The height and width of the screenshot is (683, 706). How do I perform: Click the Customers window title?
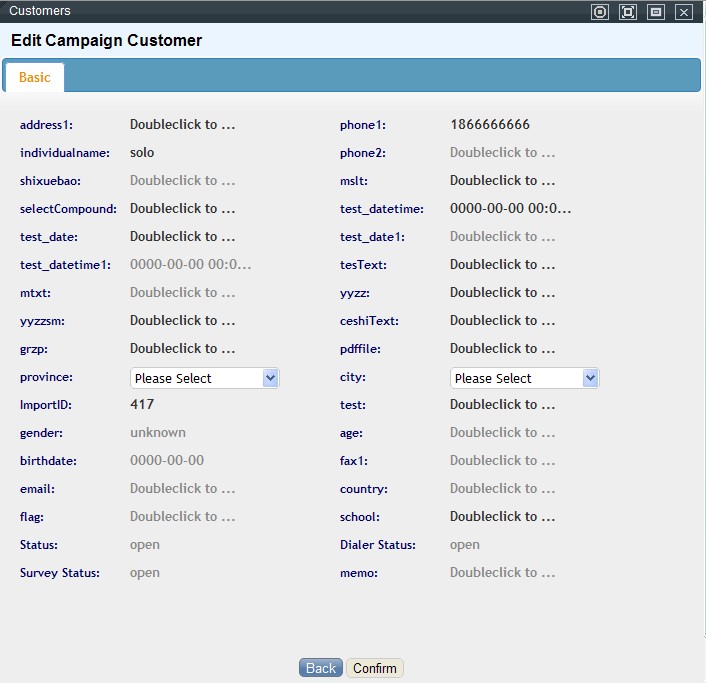(x=40, y=11)
